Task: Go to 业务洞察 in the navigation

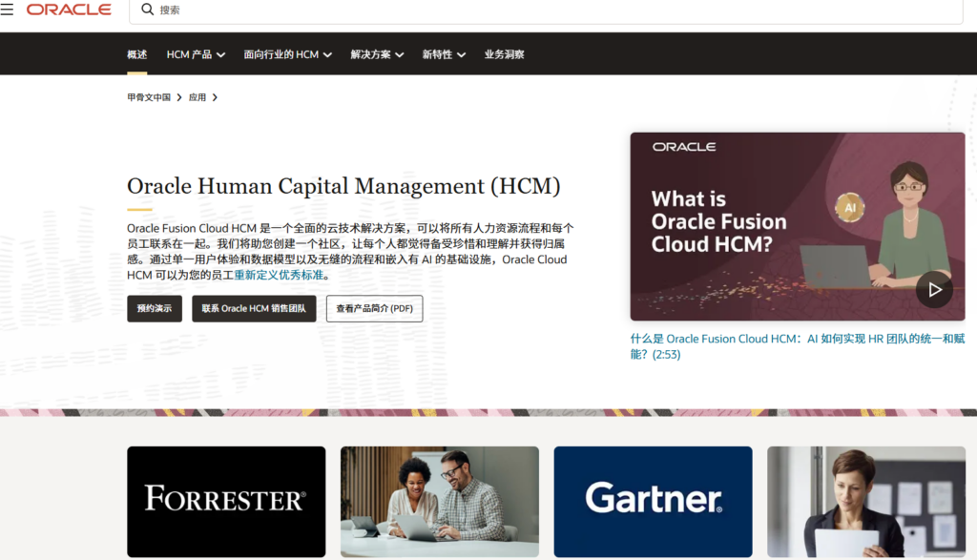Action: coord(504,54)
